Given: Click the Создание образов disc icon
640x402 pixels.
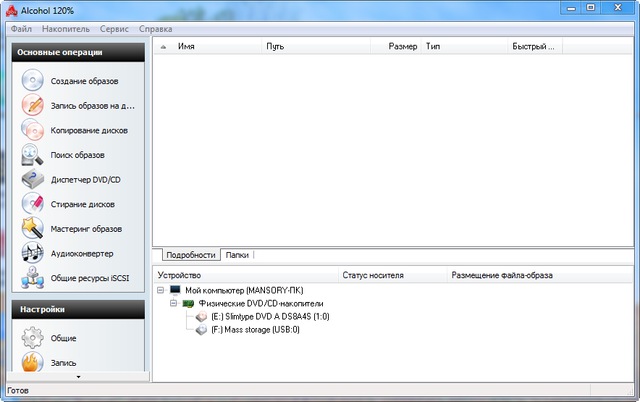Looking at the screenshot, I should pos(33,81).
